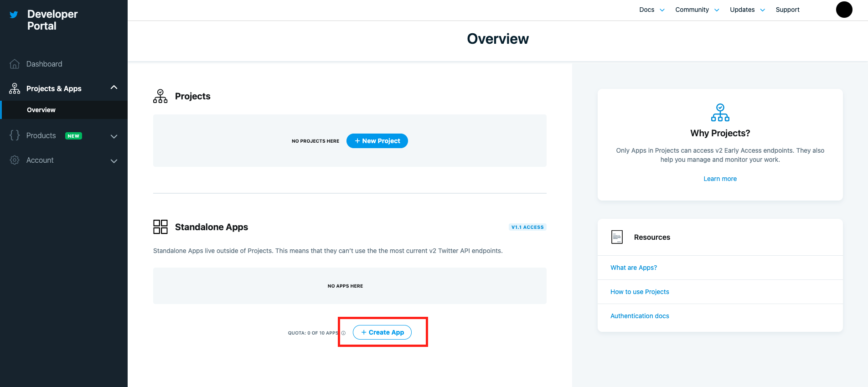
Task: Click the Projects section heading icon
Action: [x=160, y=96]
